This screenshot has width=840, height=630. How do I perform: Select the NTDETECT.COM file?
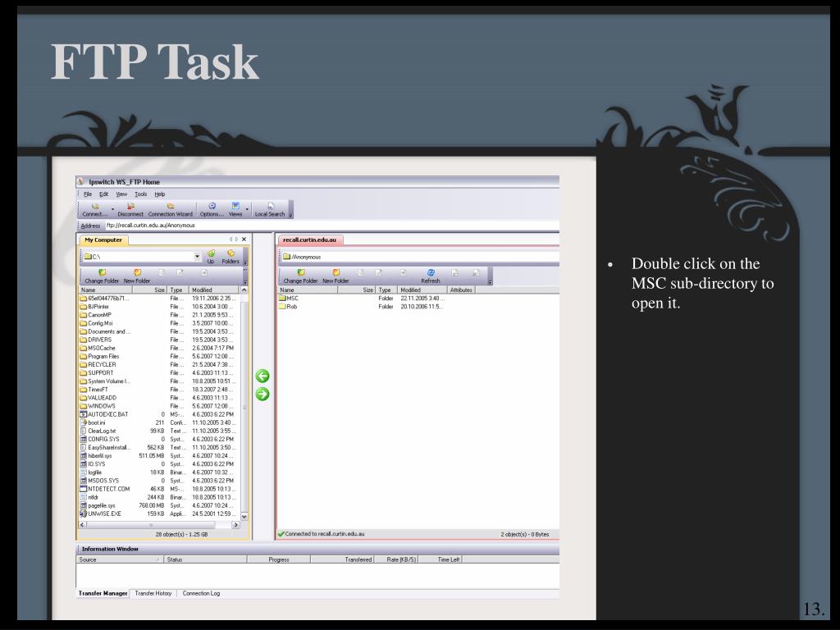point(105,489)
